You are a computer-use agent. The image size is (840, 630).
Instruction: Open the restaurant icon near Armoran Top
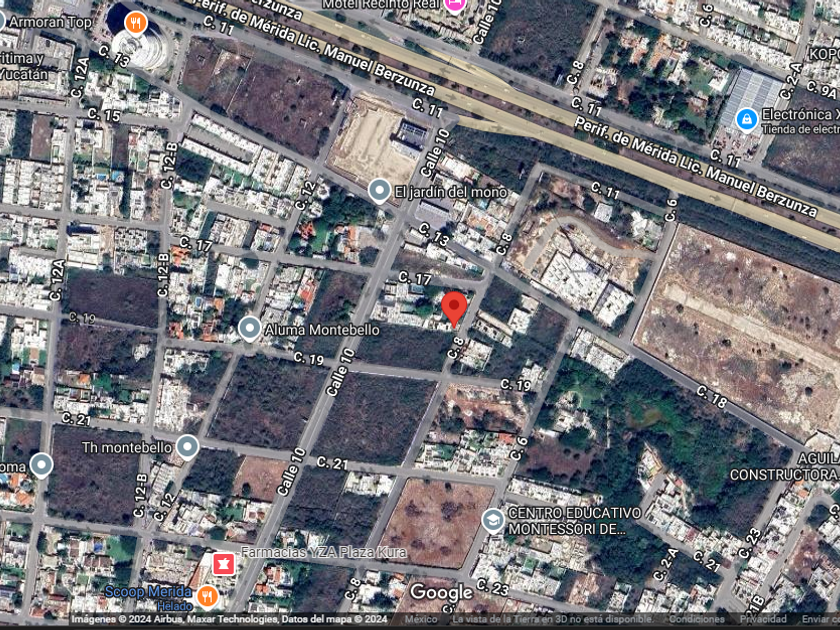point(136,23)
